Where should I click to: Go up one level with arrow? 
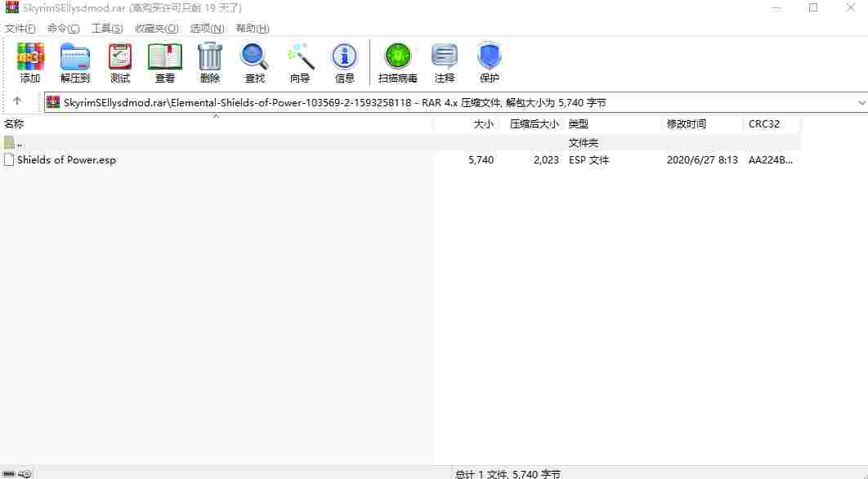17,101
